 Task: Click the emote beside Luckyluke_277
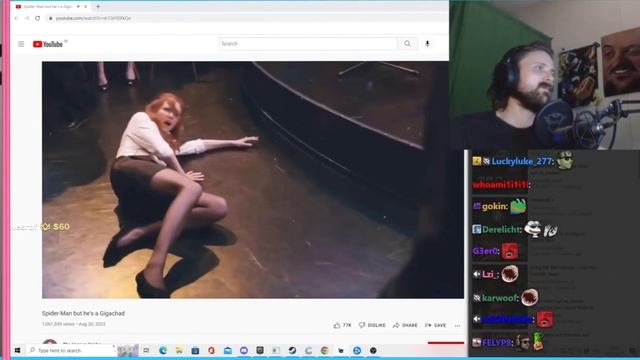click(565, 160)
